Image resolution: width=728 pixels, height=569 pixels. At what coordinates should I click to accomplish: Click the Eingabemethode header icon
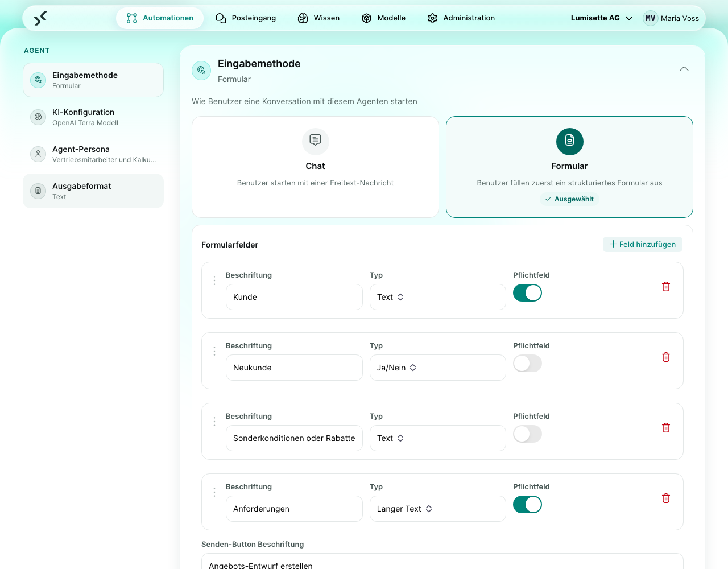click(x=201, y=71)
